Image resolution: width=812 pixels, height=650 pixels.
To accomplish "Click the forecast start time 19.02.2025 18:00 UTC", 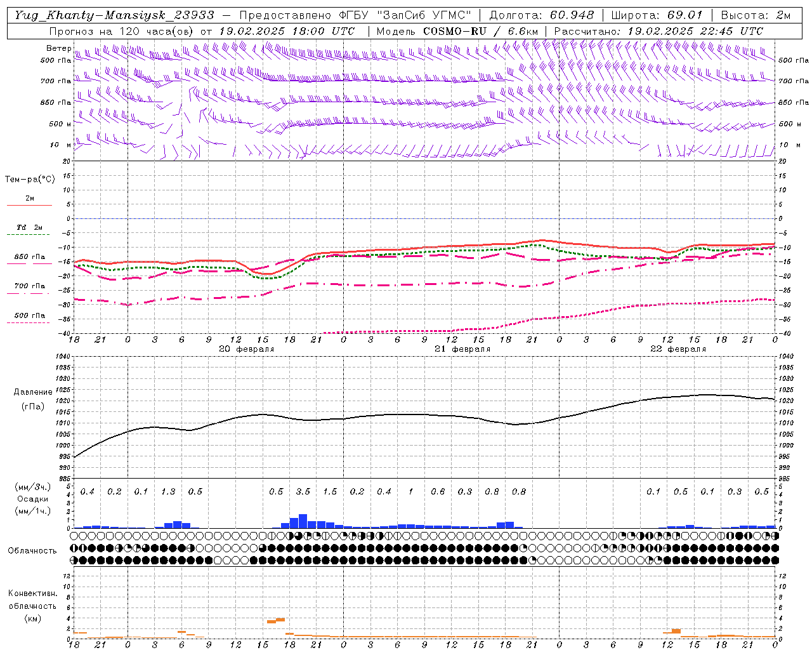I will click(287, 31).
